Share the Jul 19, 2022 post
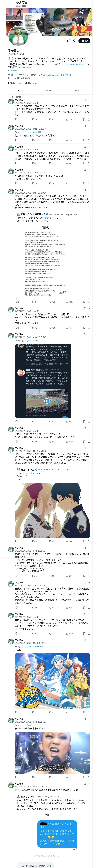 [x=89, y=183]
